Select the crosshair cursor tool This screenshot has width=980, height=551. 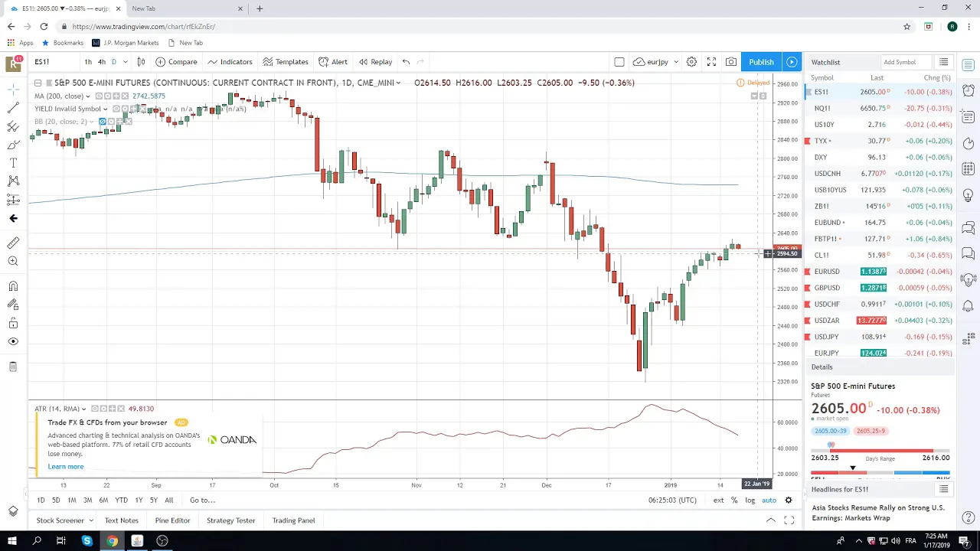(13, 90)
